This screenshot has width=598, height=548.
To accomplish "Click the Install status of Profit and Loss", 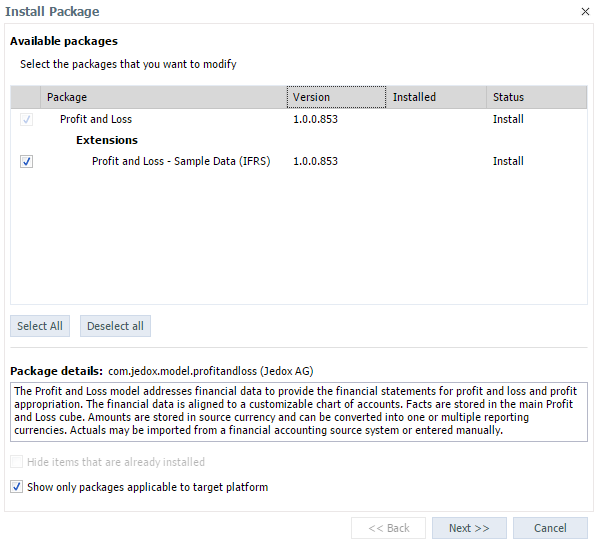I will (x=508, y=119).
